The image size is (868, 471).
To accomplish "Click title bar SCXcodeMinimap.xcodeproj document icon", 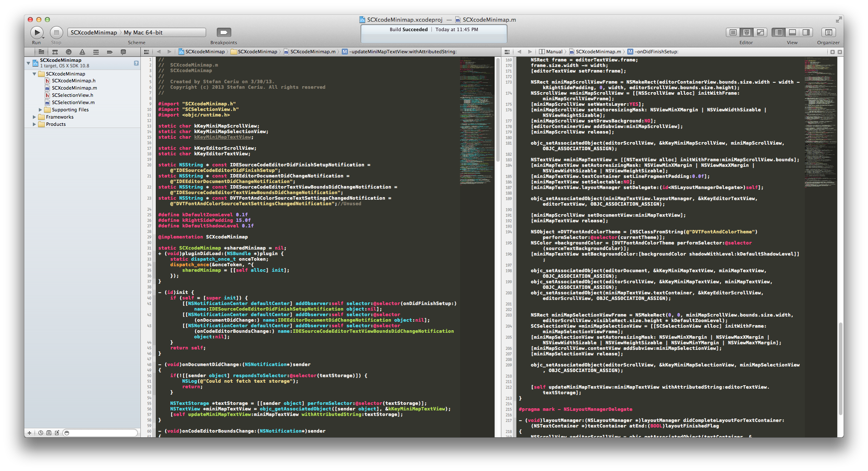I will 362,20.
